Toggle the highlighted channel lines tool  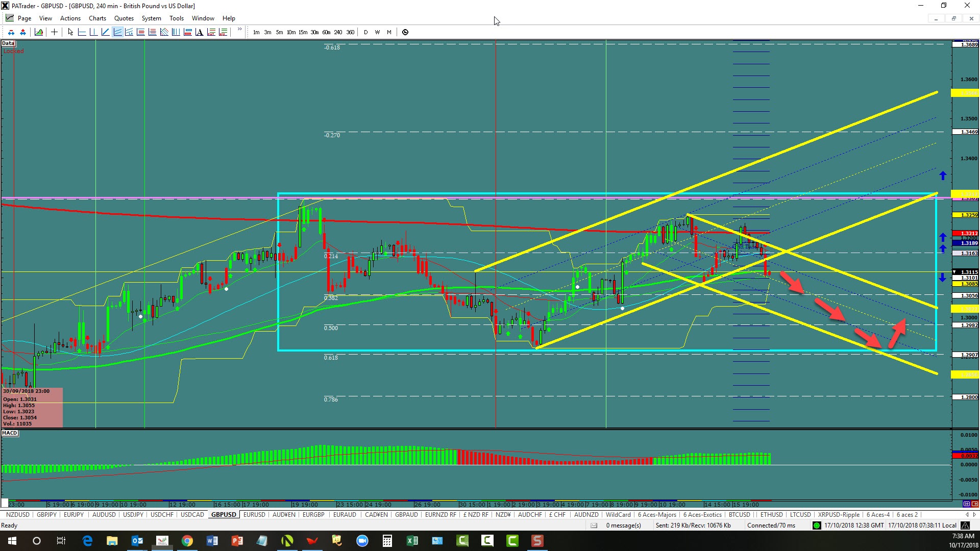pos(117,32)
